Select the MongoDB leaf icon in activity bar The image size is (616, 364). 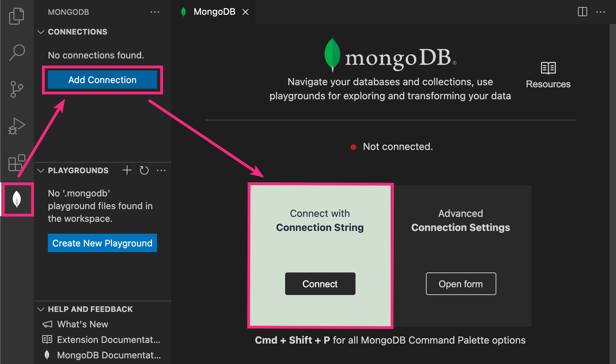[x=17, y=199]
